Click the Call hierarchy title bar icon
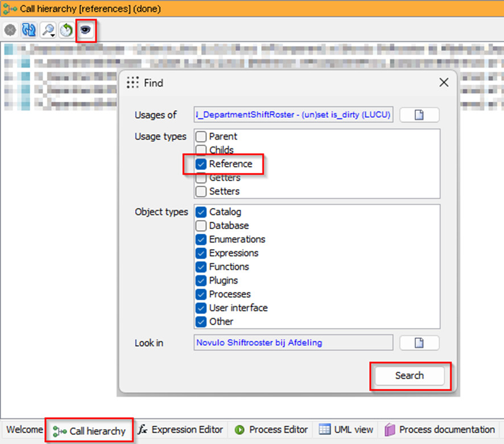504x444 pixels. [x=10, y=9]
